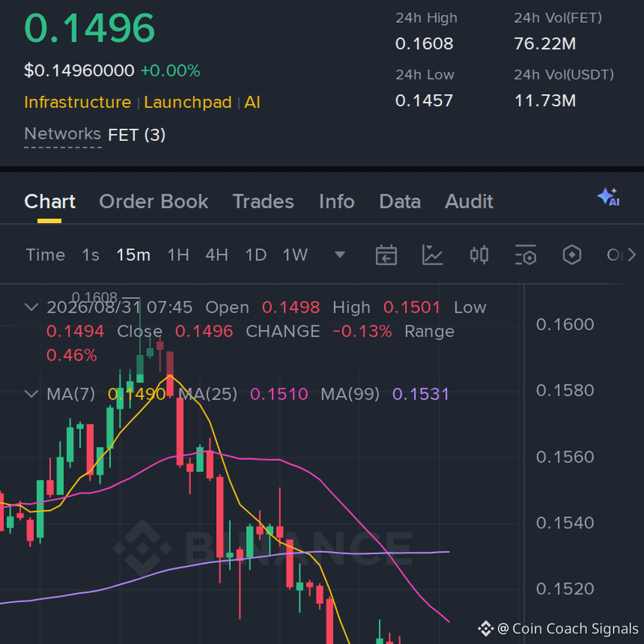Click the right arrow toolbar chevron
Viewport: 644px width, 644px height.
pos(631,255)
